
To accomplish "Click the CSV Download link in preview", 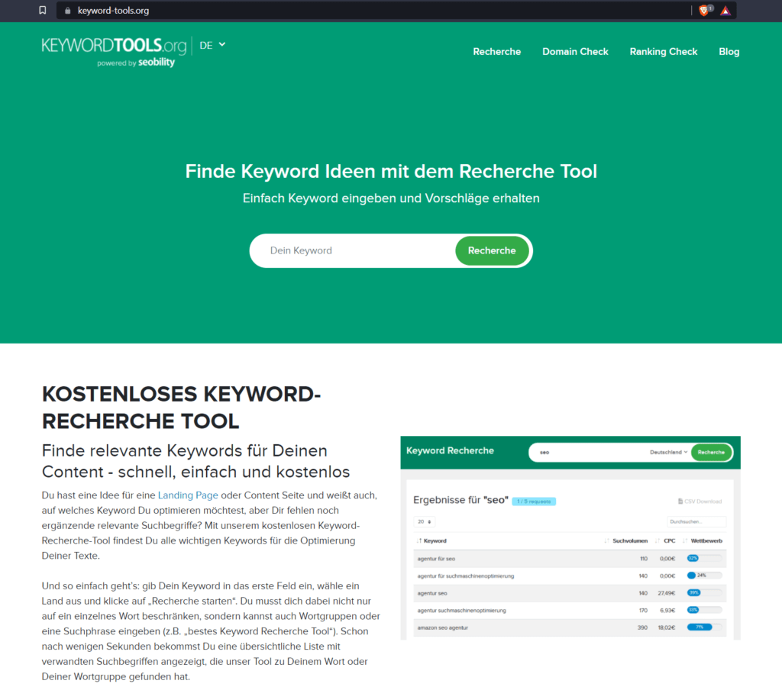I will (x=700, y=501).
